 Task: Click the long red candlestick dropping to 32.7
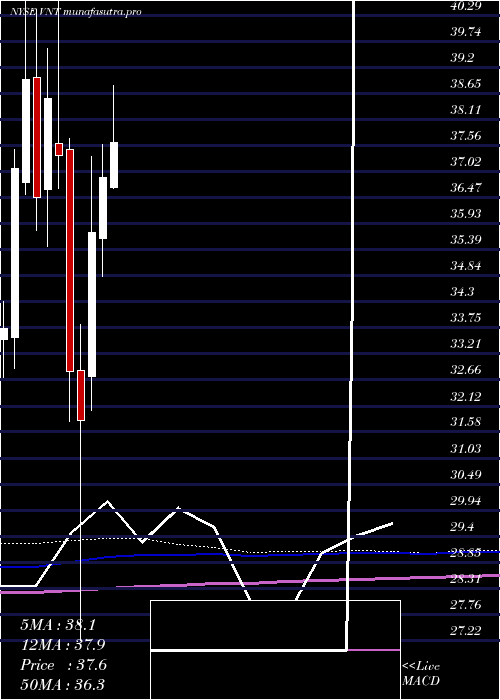(70, 260)
